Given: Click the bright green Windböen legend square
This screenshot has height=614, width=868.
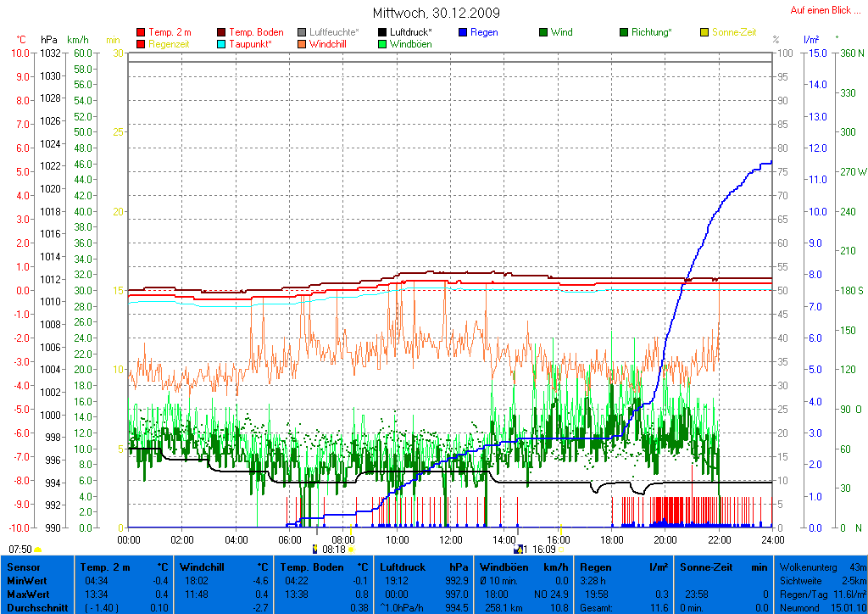Looking at the screenshot, I should [382, 44].
